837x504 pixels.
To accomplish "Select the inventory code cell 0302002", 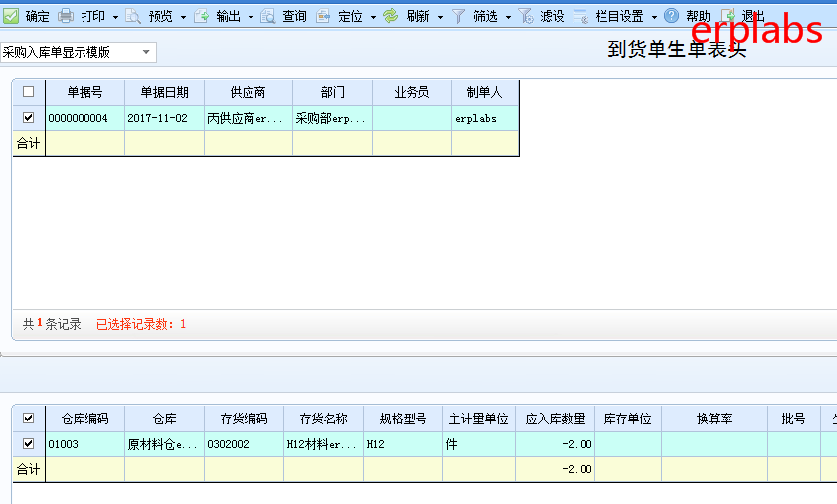I will 244,444.
